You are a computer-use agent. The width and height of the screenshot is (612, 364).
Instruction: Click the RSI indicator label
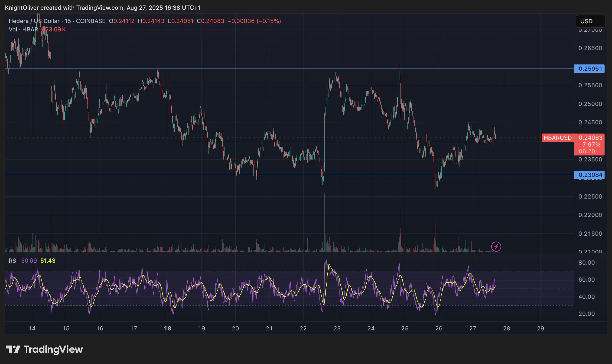coord(14,261)
